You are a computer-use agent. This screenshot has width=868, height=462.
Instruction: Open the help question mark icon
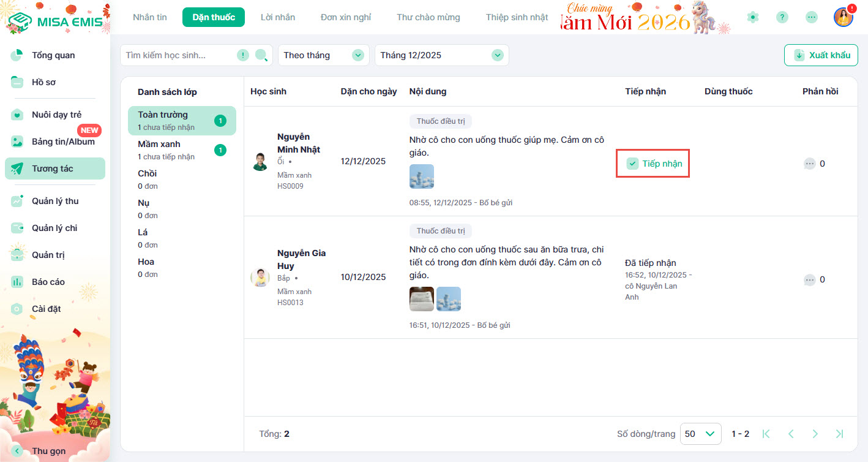[782, 17]
